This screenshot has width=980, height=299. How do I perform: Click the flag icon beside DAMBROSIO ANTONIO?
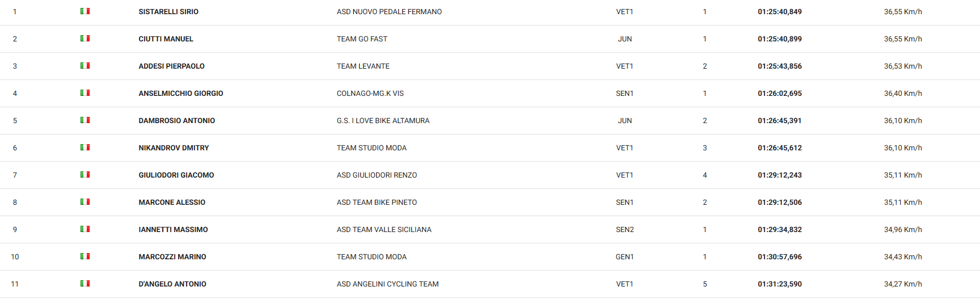tap(85, 120)
